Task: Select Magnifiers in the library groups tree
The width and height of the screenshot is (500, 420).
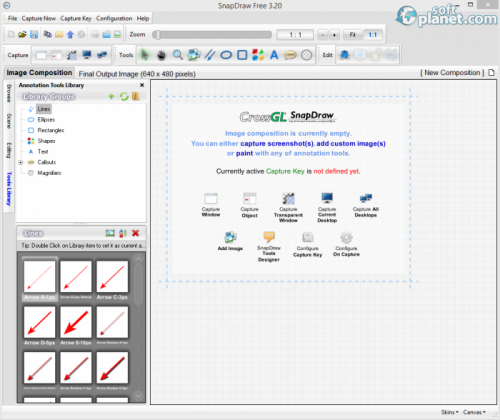Action: pyautogui.click(x=49, y=173)
